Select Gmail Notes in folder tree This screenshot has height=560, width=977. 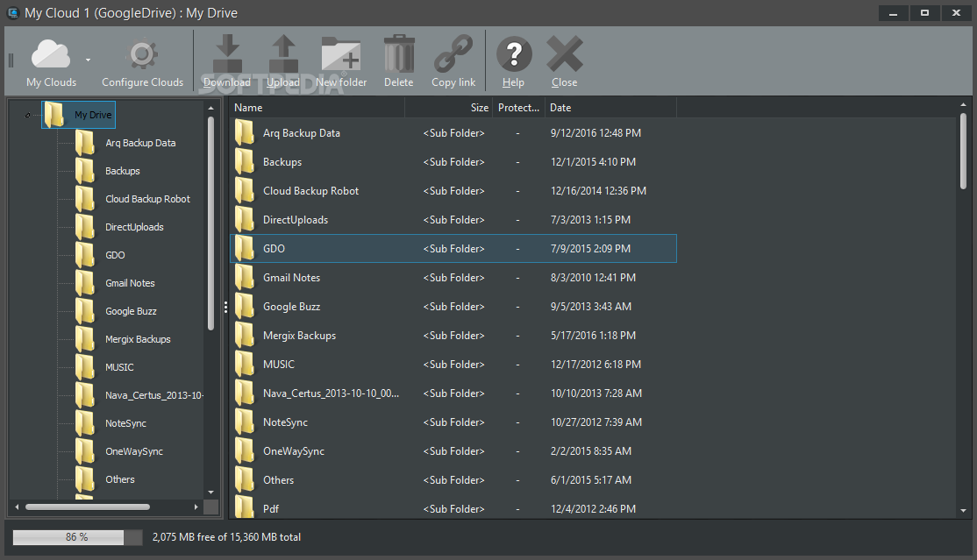130,283
